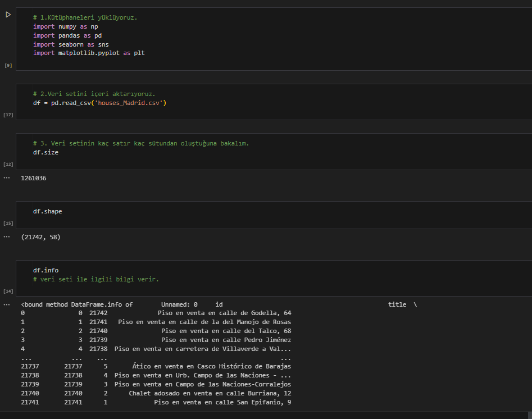Click execution count [14] label
The image size is (532, 419).
coord(8,291)
